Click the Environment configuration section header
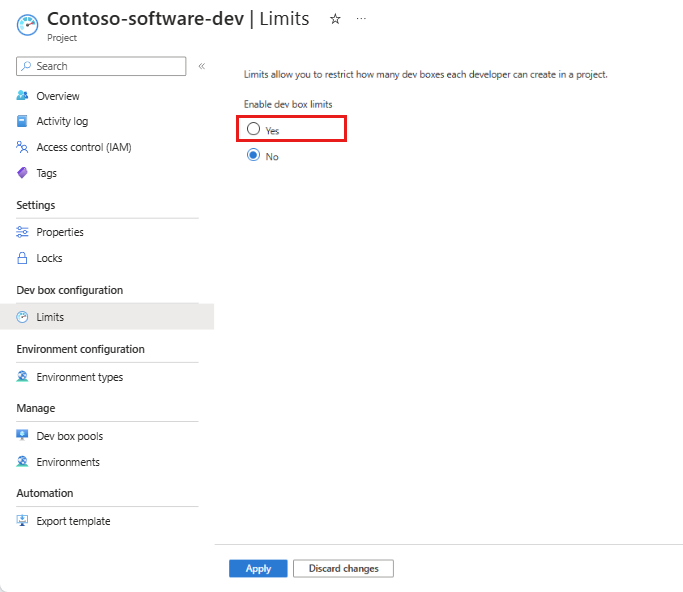The width and height of the screenshot is (683, 592). click(x=81, y=349)
